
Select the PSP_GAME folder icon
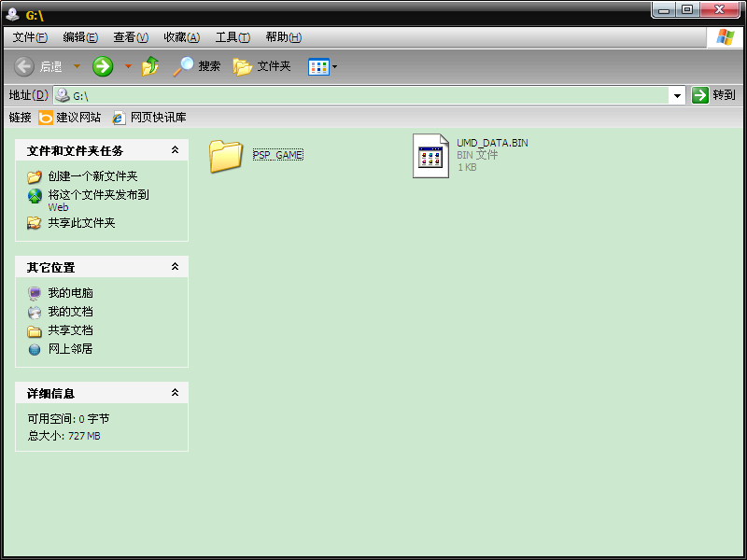click(226, 156)
